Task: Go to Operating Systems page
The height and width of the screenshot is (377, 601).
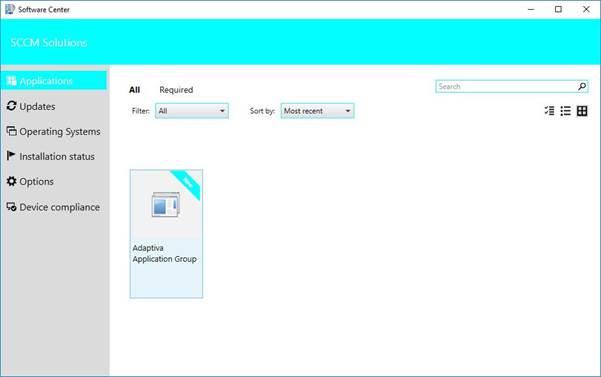Action: point(54,131)
